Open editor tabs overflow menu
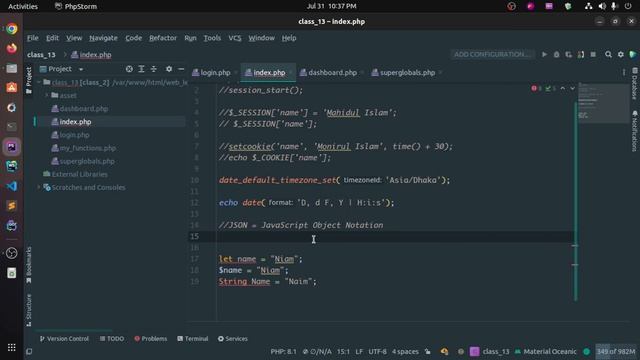This screenshot has height=360, width=640. tap(623, 72)
